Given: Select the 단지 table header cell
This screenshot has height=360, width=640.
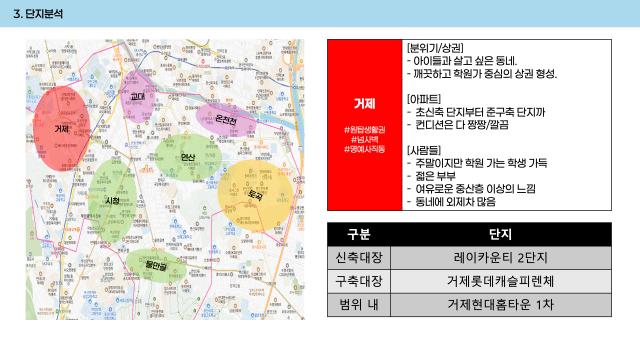Looking at the screenshot, I should click(500, 234).
